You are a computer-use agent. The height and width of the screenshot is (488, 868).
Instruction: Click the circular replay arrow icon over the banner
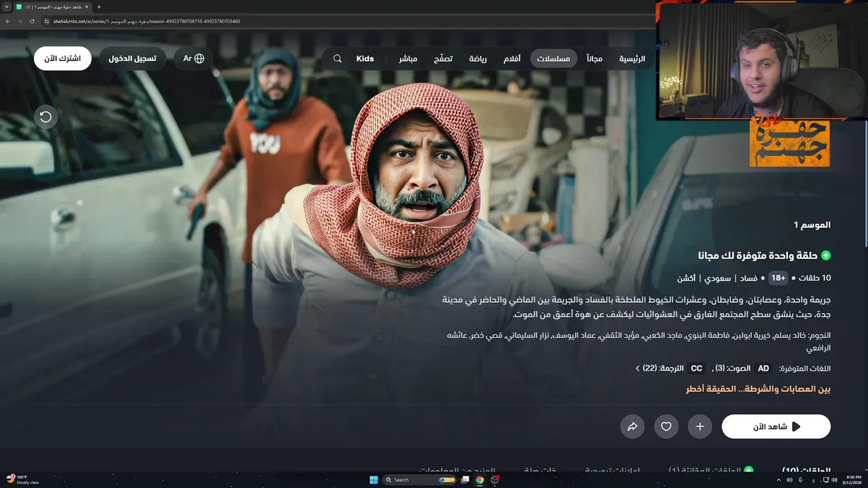[x=45, y=117]
